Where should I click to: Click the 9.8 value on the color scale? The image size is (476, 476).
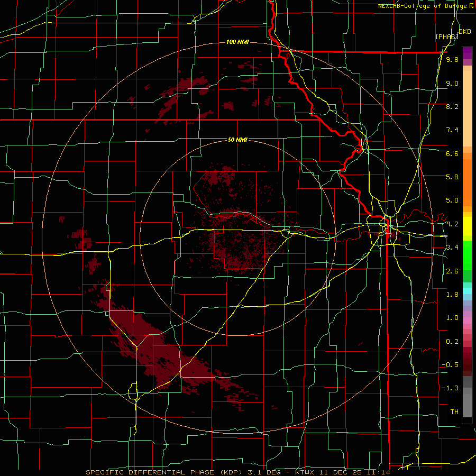point(452,59)
